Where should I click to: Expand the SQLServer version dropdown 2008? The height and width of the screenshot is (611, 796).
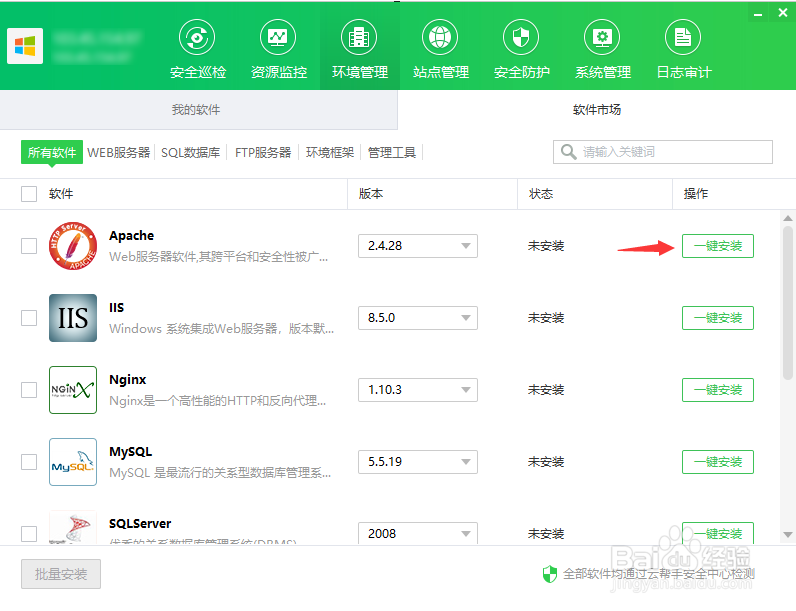(418, 533)
